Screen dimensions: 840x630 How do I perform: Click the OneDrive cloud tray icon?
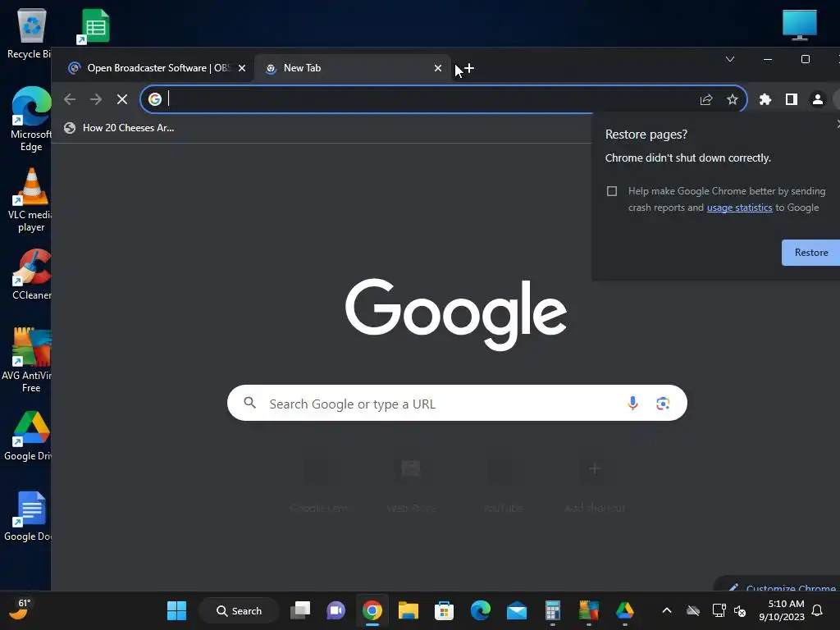tap(693, 610)
